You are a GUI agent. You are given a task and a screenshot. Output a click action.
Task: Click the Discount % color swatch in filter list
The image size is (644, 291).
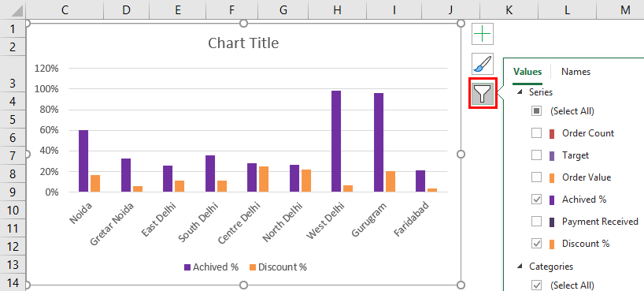[x=552, y=244]
